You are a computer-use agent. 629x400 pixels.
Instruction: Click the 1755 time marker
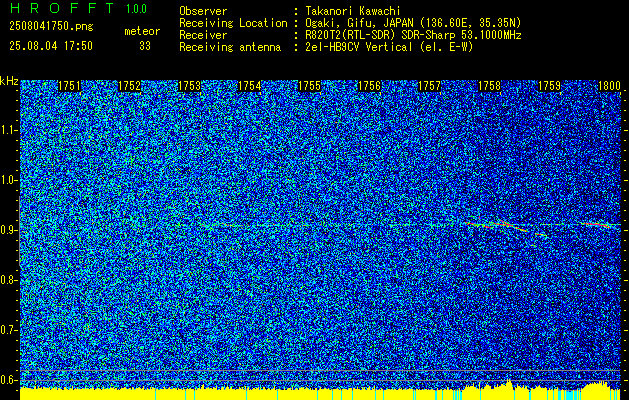click(x=310, y=86)
